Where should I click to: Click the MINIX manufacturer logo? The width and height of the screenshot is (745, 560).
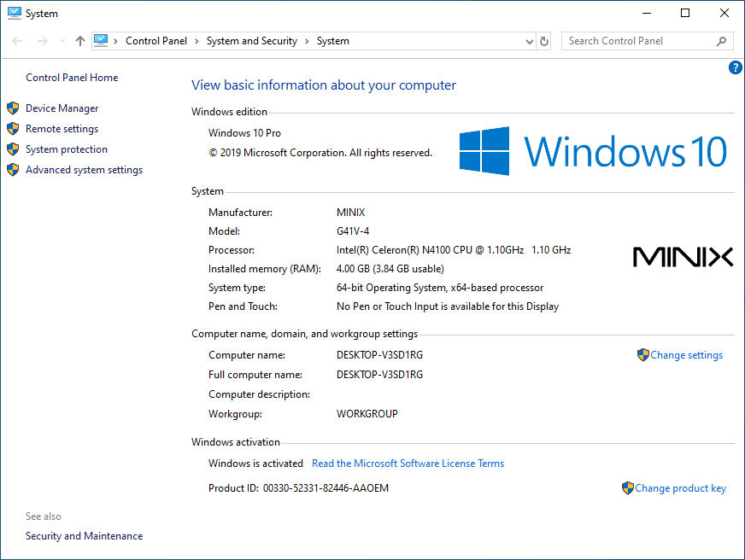pos(683,257)
